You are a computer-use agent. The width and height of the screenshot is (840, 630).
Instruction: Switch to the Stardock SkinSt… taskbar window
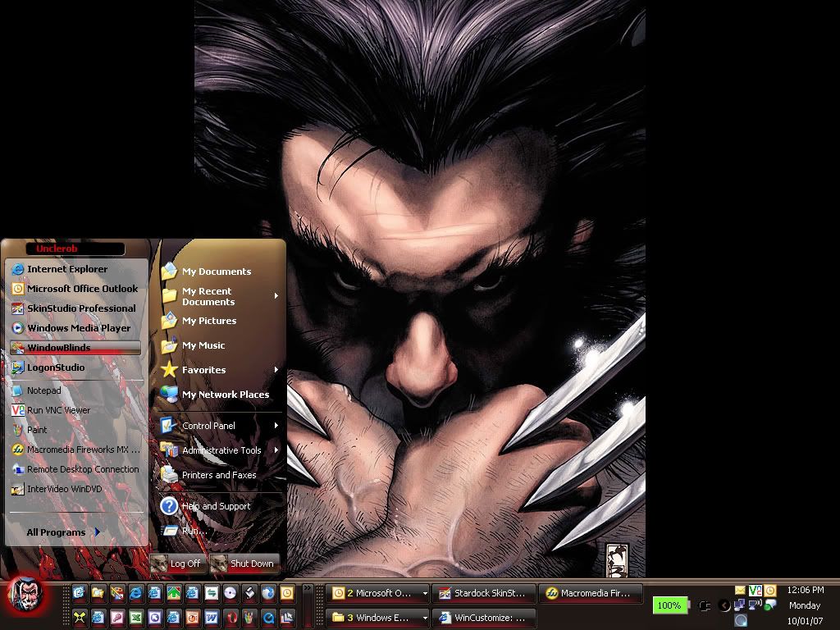coord(483,593)
